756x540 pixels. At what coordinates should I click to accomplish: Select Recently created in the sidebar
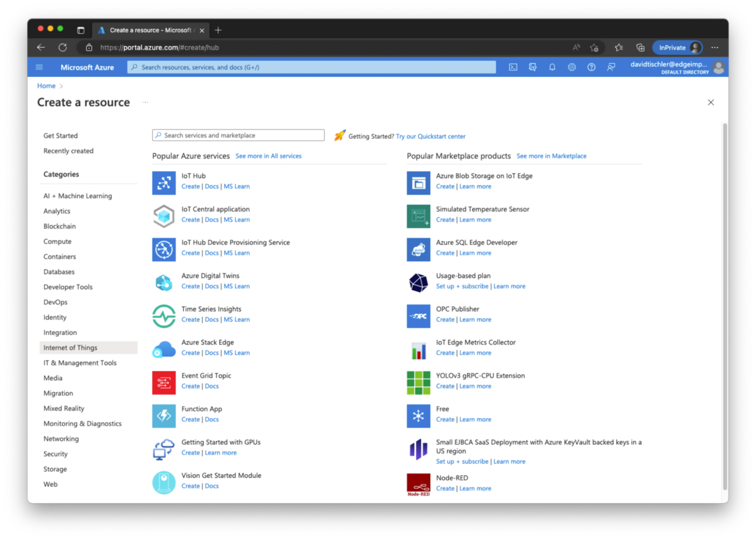click(x=69, y=151)
